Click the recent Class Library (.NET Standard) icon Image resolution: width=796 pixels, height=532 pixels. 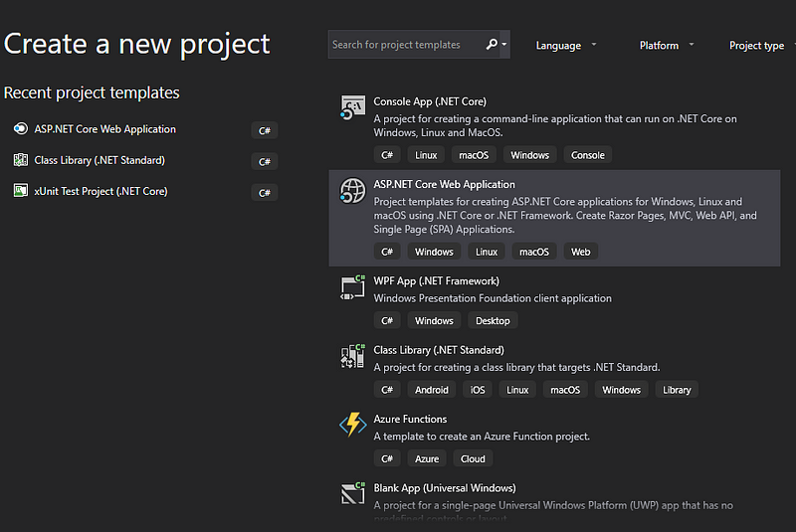click(x=20, y=160)
